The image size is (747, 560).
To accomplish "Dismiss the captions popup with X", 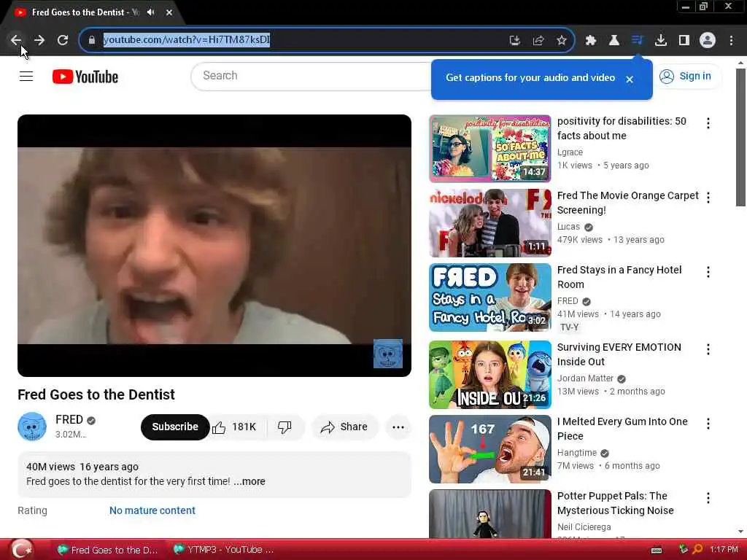I will (x=630, y=79).
